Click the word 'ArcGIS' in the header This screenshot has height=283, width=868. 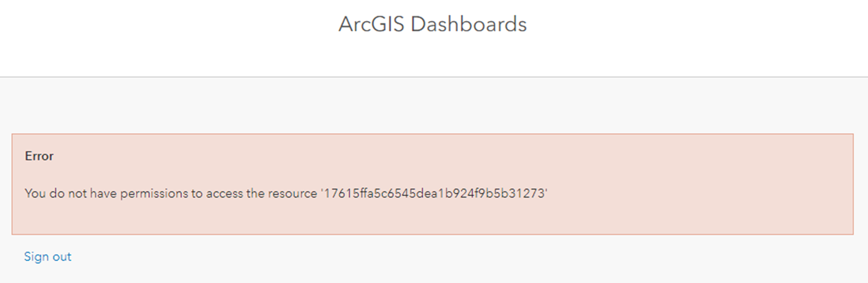point(371,24)
